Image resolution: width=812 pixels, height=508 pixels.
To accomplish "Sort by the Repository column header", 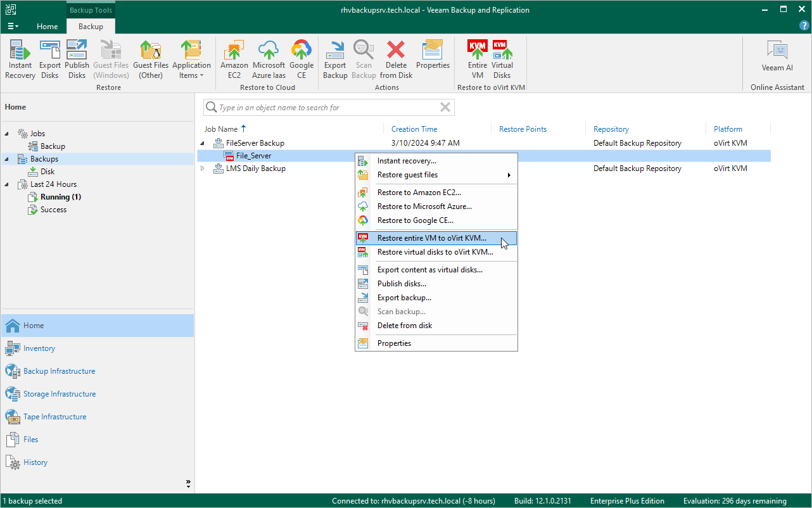I will [x=611, y=129].
